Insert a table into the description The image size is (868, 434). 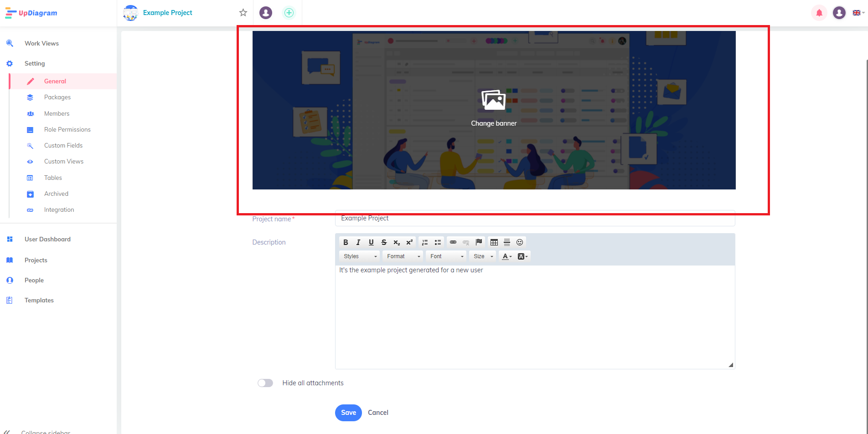tap(494, 242)
